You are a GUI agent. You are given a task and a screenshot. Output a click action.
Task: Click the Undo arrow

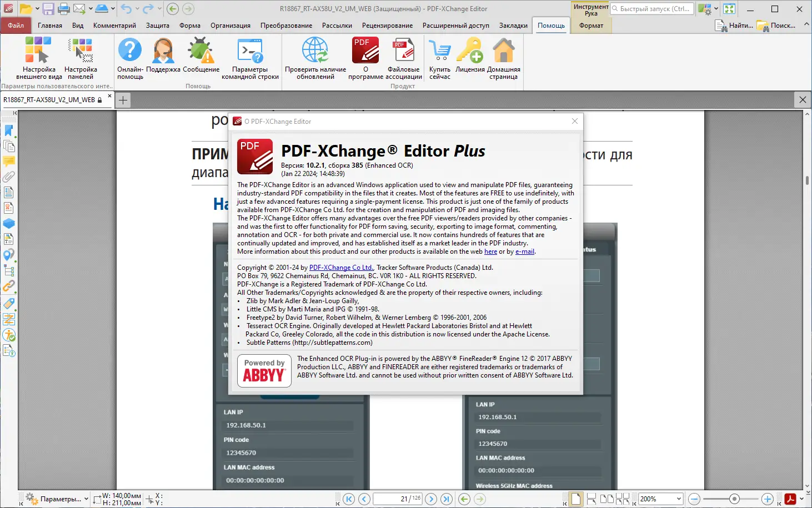click(127, 9)
